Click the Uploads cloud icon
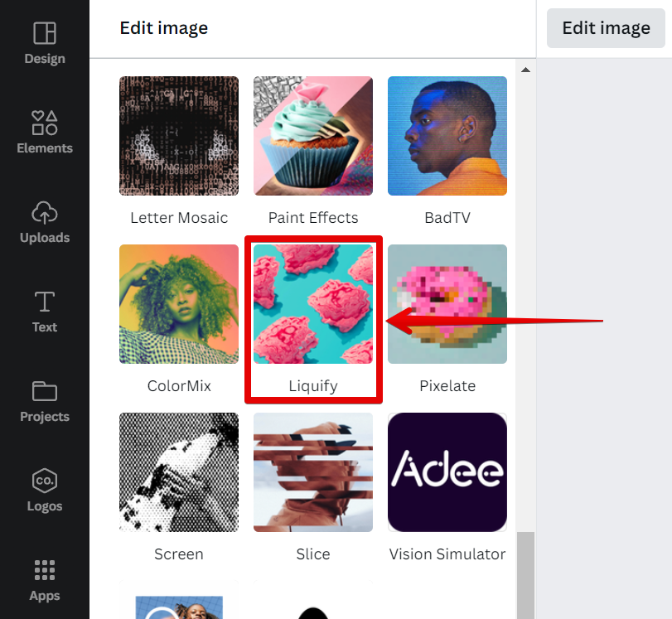Screen dimensions: 672x619 45,212
